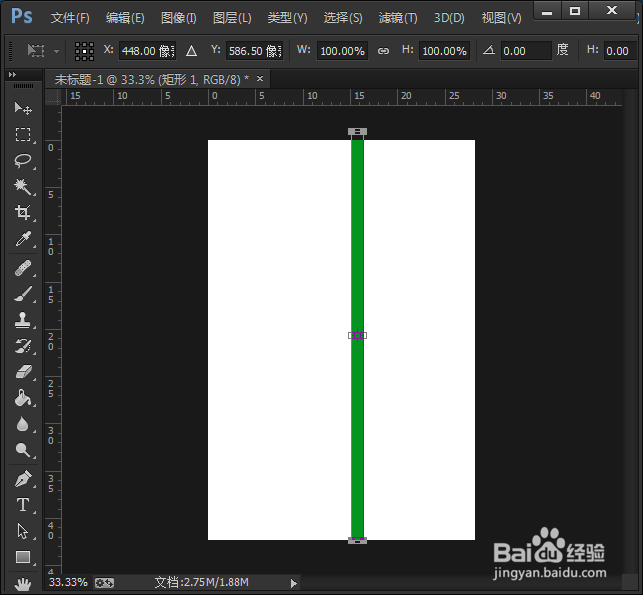Click the ruler origin corner box
Screen dimensions: 643x595
pyautogui.click(x=53, y=97)
